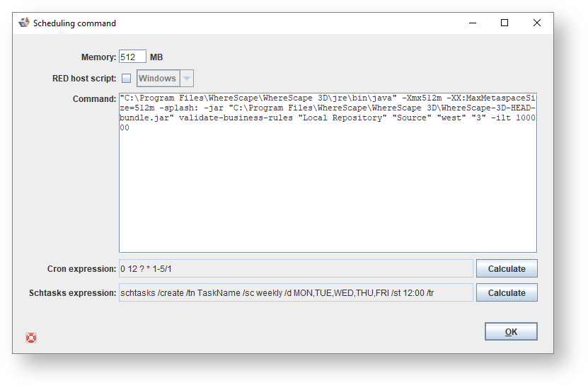Close the Scheduling command dialog

[536, 23]
